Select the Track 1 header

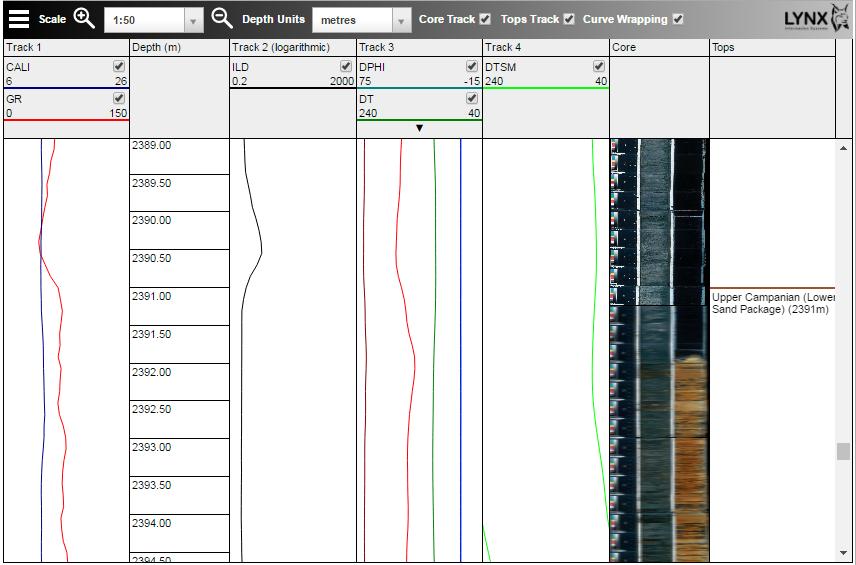click(66, 47)
